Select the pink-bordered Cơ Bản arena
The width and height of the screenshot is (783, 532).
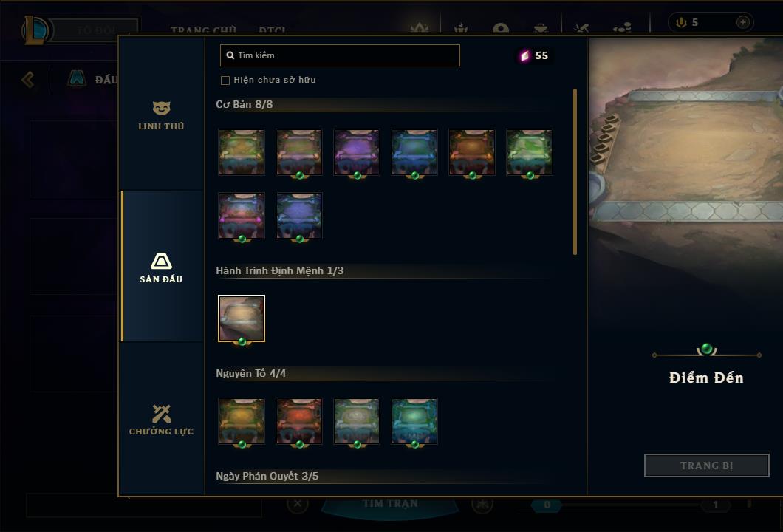pos(242,216)
